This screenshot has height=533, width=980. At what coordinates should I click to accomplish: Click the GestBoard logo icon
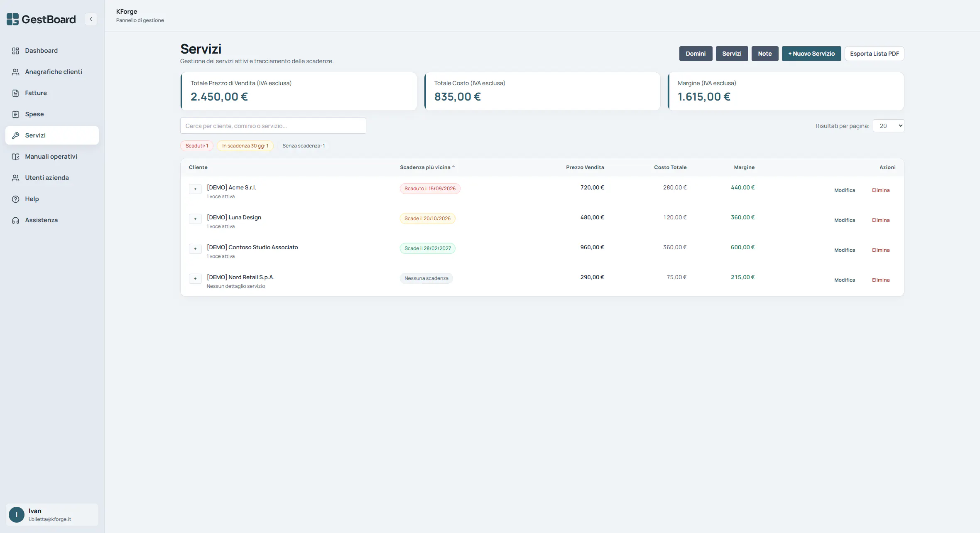(12, 19)
